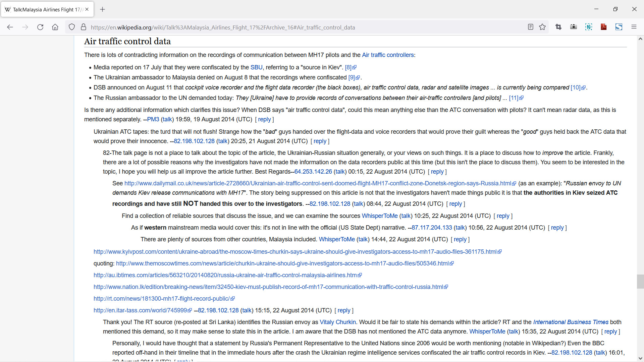Bookmark this page with star icon
This screenshot has width=644, height=362.
point(542,27)
